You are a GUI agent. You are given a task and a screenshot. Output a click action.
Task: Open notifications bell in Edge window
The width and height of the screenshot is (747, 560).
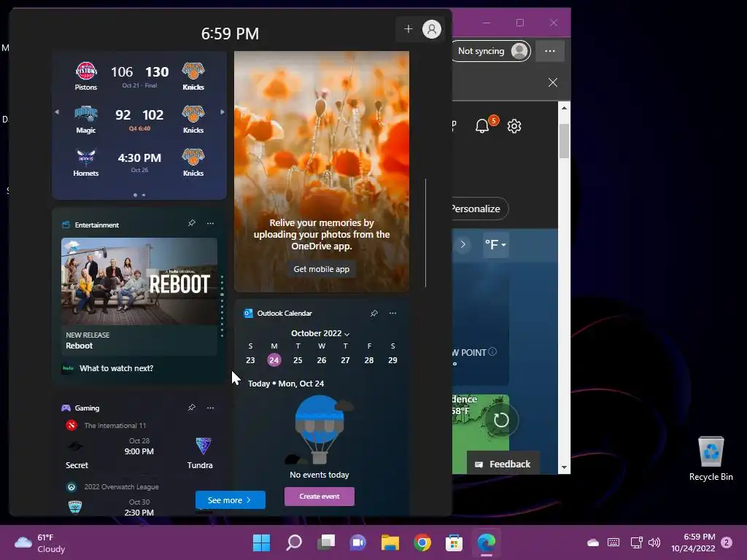click(481, 126)
